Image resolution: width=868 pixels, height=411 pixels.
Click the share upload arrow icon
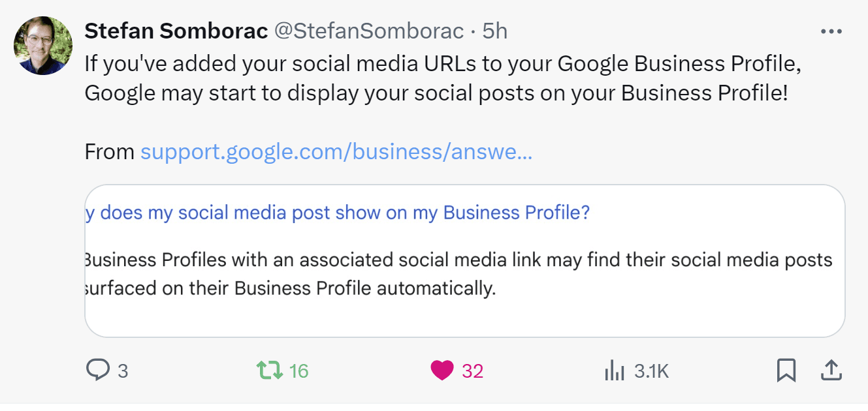pos(829,371)
